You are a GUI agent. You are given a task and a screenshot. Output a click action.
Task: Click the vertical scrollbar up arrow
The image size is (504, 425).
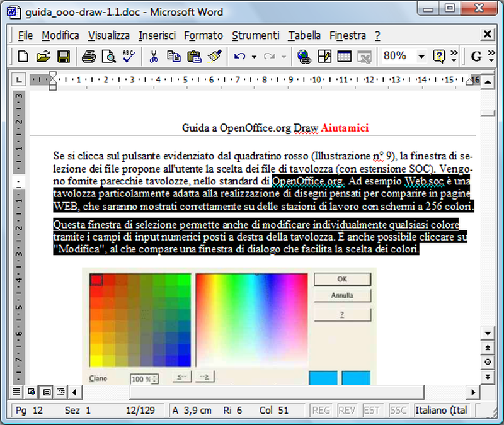coord(488,82)
